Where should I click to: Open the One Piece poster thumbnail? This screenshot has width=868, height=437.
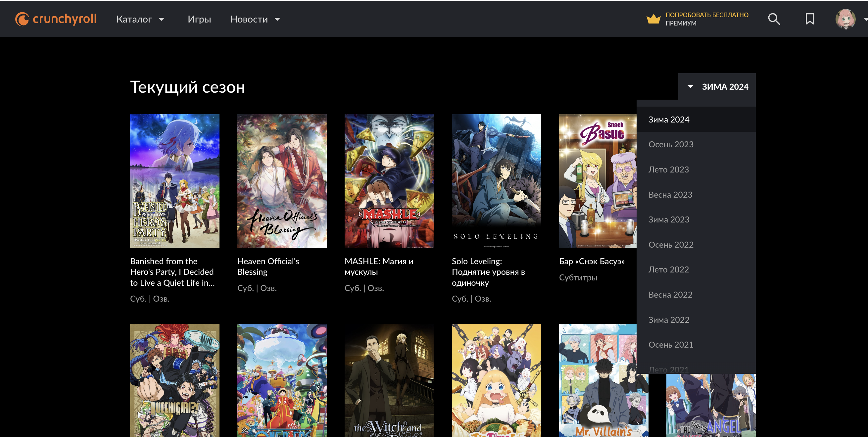[282, 380]
